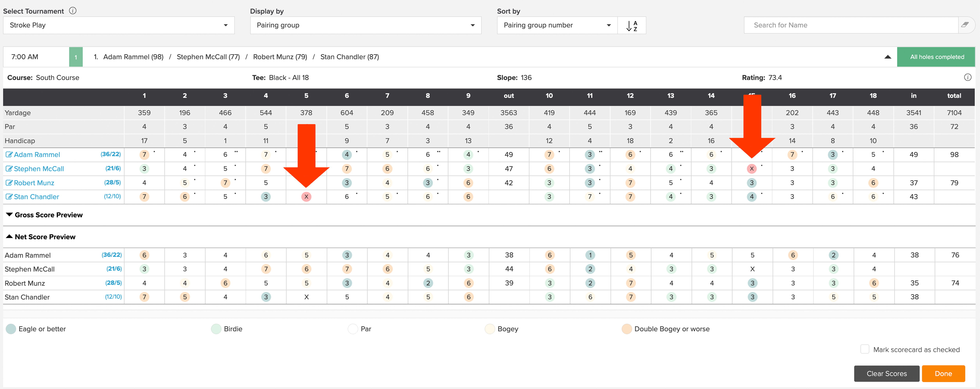Viewport: 980px width, 389px height.
Task: Toggle the A-Z sort order icon
Action: [x=632, y=25]
